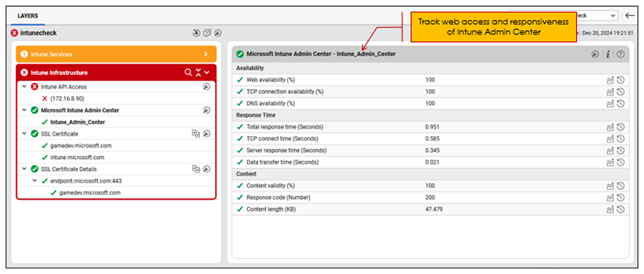Click the Content length value 47.479
The height and width of the screenshot is (274, 644).
click(x=434, y=210)
